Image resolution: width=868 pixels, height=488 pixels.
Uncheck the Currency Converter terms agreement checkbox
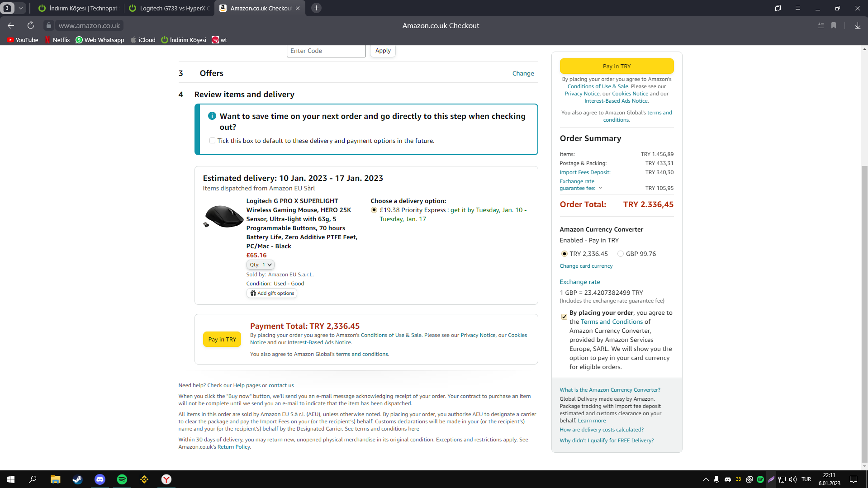[x=564, y=317]
